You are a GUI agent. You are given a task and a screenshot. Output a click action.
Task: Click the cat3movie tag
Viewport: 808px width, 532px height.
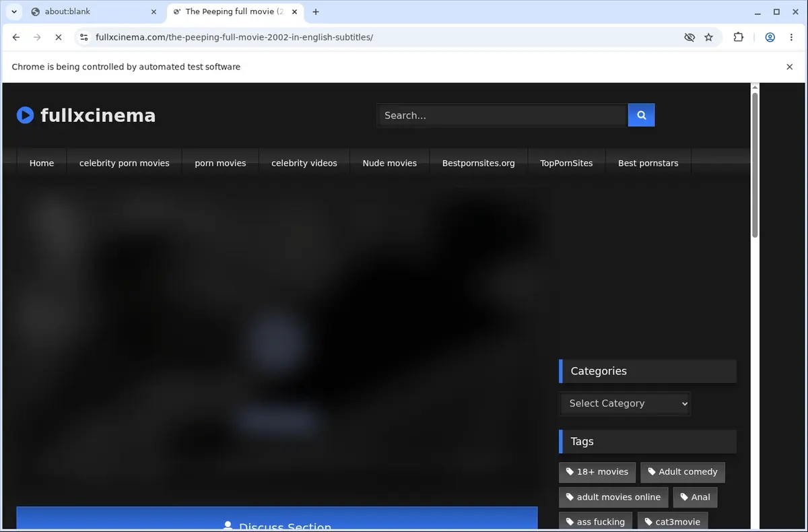(672, 522)
